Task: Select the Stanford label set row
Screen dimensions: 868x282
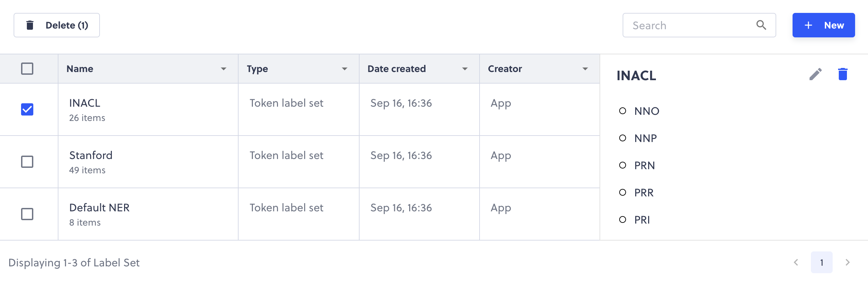Action: [x=300, y=162]
